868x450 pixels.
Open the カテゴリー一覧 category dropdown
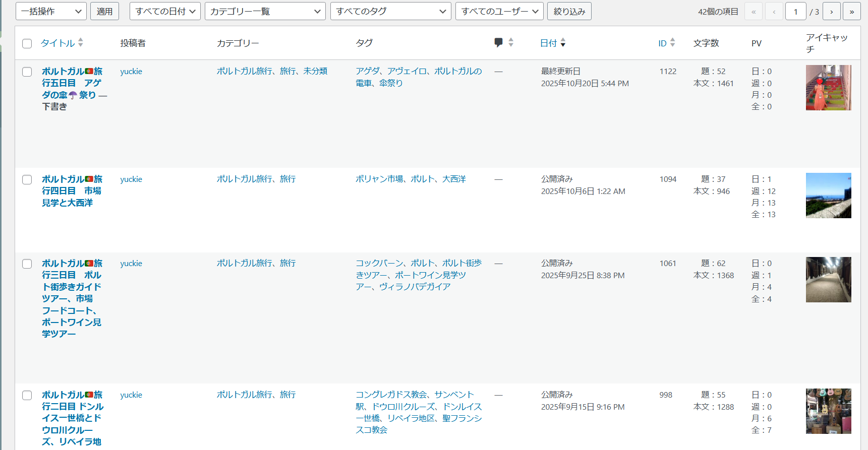click(265, 12)
